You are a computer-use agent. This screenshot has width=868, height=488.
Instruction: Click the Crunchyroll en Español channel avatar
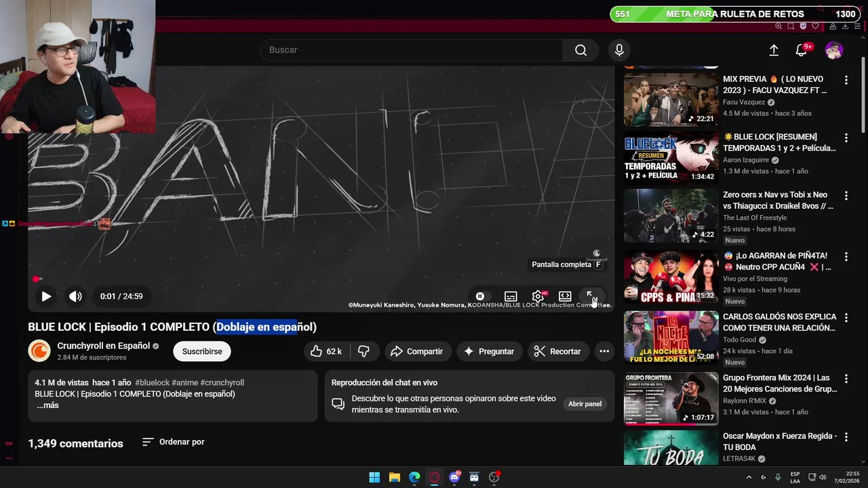coord(39,351)
